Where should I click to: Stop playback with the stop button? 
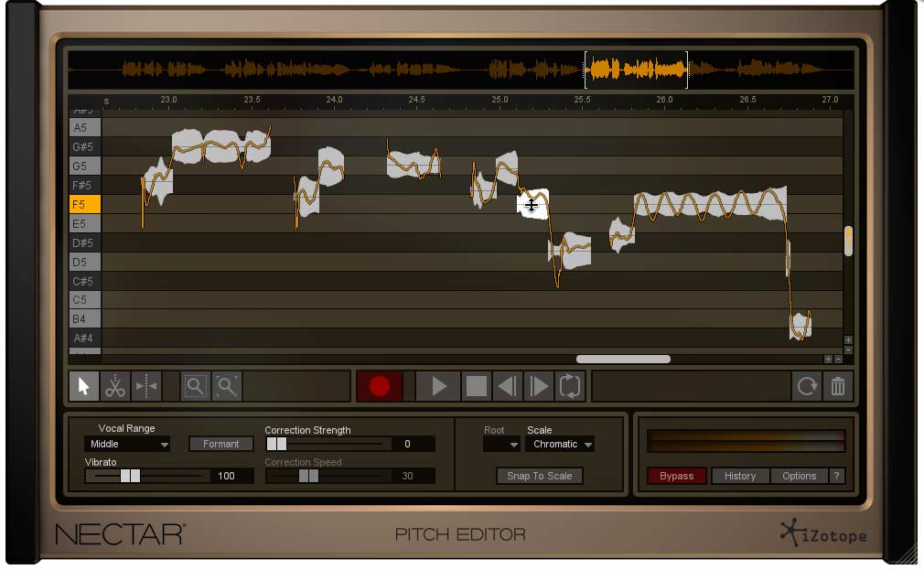(x=476, y=386)
